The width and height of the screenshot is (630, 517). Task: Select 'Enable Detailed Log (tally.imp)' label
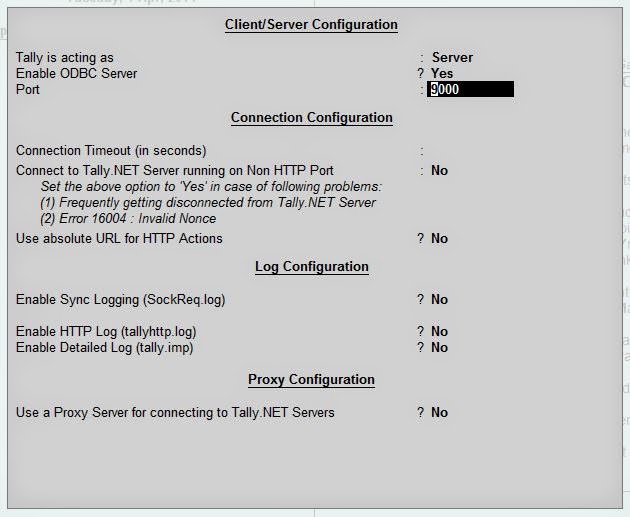104,348
